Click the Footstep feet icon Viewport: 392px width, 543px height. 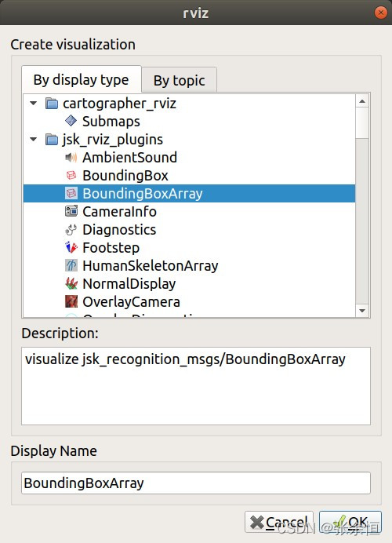[71, 248]
